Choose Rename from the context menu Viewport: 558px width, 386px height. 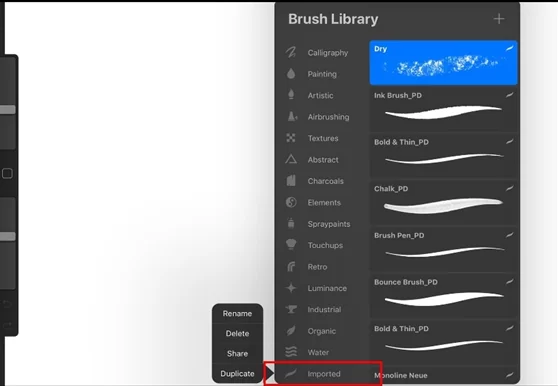[237, 313]
